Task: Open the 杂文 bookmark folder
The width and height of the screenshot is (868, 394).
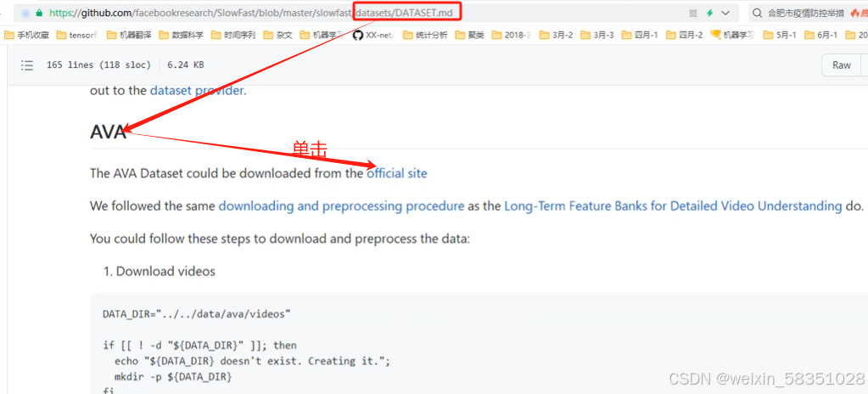Action: point(278,35)
